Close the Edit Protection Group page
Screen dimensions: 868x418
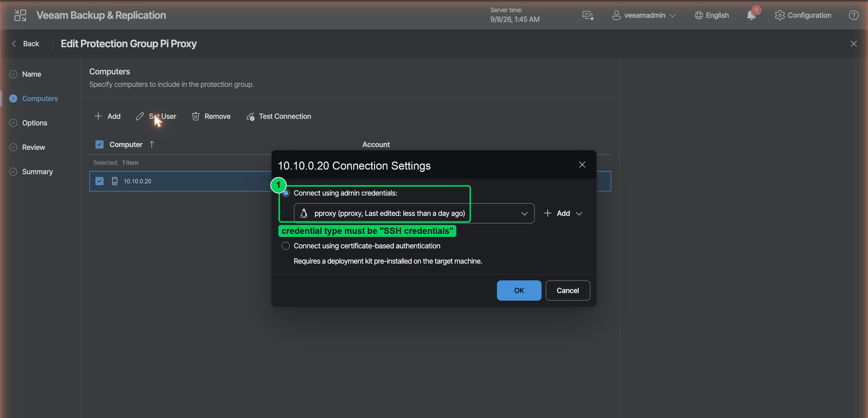click(x=854, y=43)
